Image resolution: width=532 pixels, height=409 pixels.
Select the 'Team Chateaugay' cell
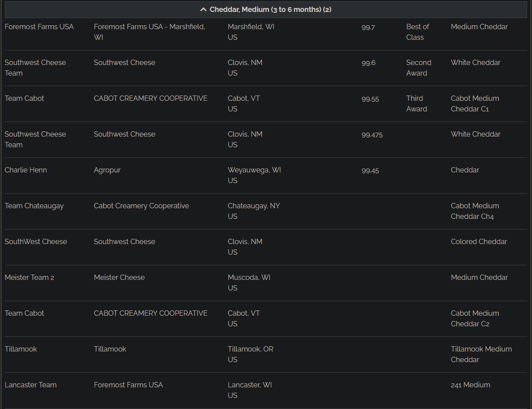click(34, 206)
